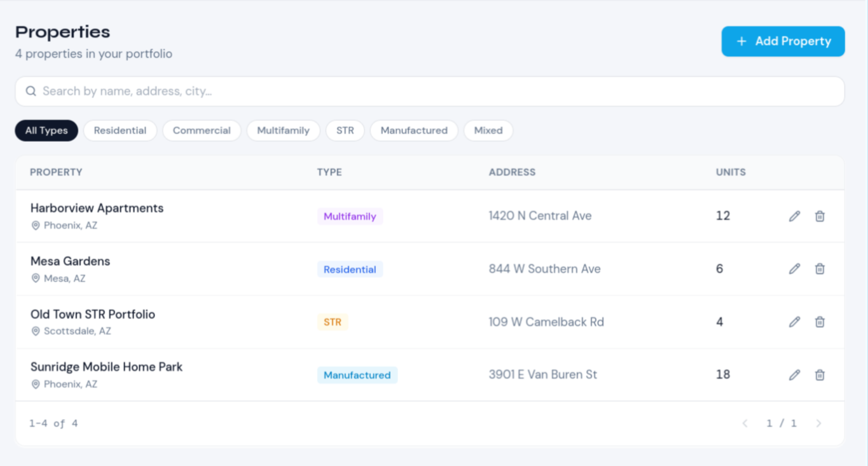Click the Residential badge in Mesa Gardens row
The image size is (868, 466).
click(x=350, y=270)
